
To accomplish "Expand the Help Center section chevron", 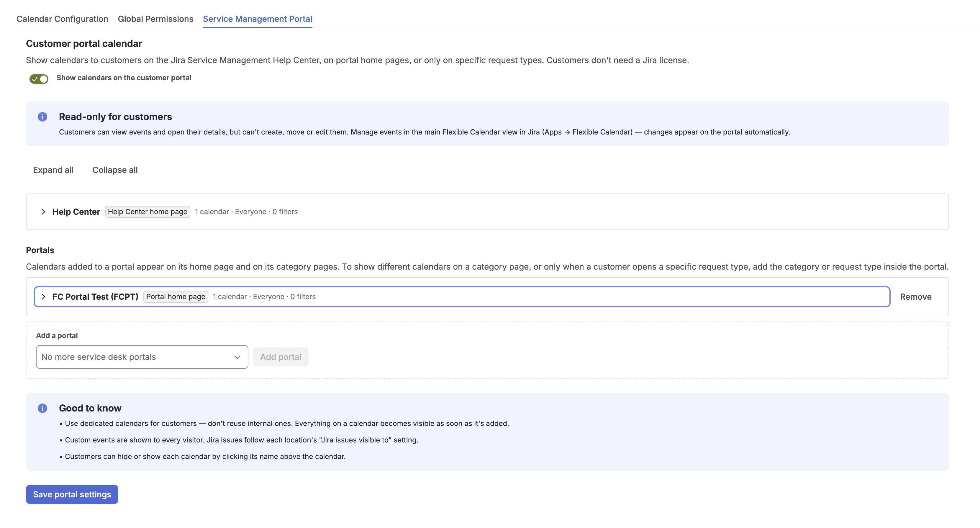I will click(x=43, y=212).
